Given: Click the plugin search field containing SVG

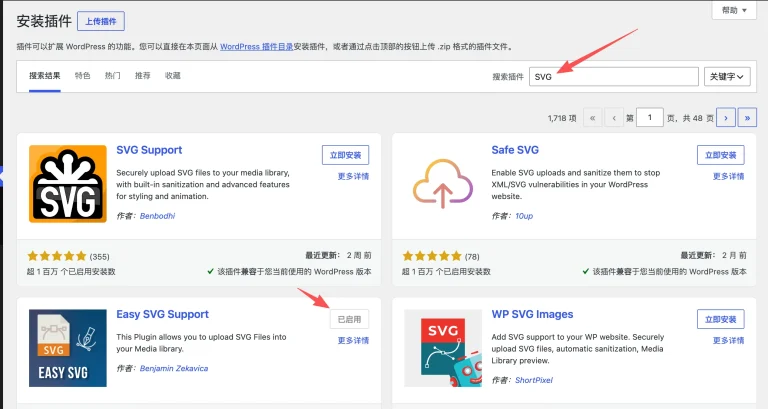Looking at the screenshot, I should coord(614,77).
